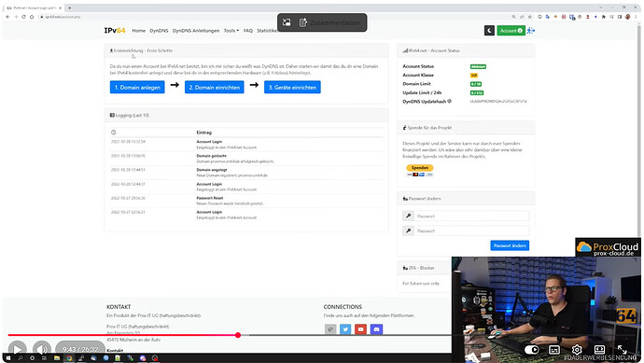Click the 'Domain angelegt' log entry
This screenshot has width=644, height=363.
click(x=246, y=173)
